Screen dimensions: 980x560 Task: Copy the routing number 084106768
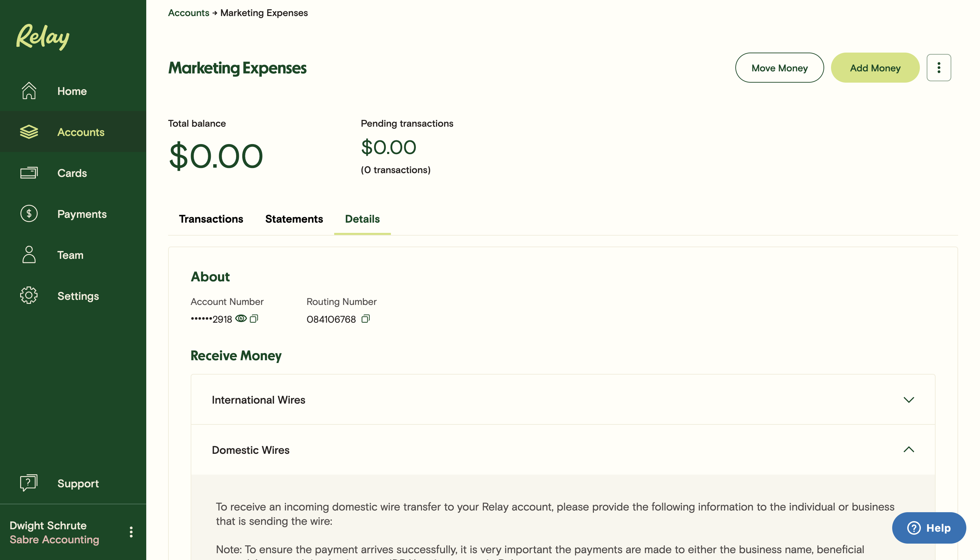pos(365,319)
